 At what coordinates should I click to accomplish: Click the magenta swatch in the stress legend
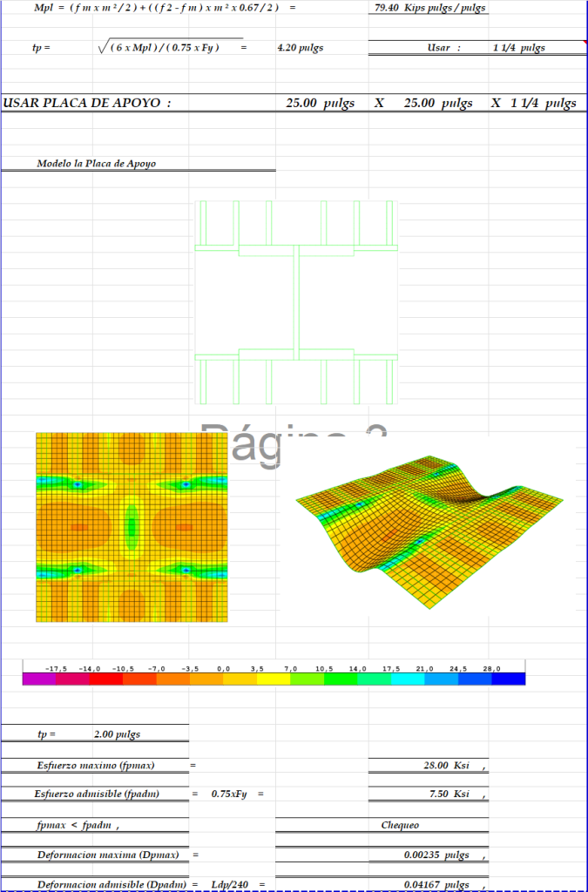point(39,679)
